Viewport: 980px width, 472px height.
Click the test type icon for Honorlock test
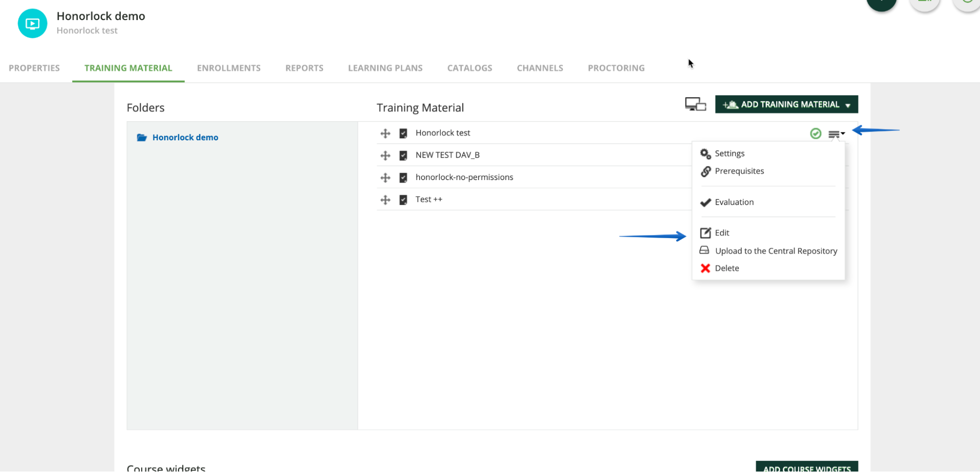[x=403, y=133]
